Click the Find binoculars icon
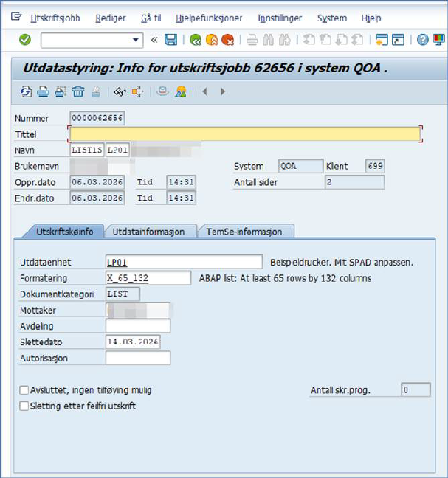This screenshot has width=448, height=478. coord(269,40)
